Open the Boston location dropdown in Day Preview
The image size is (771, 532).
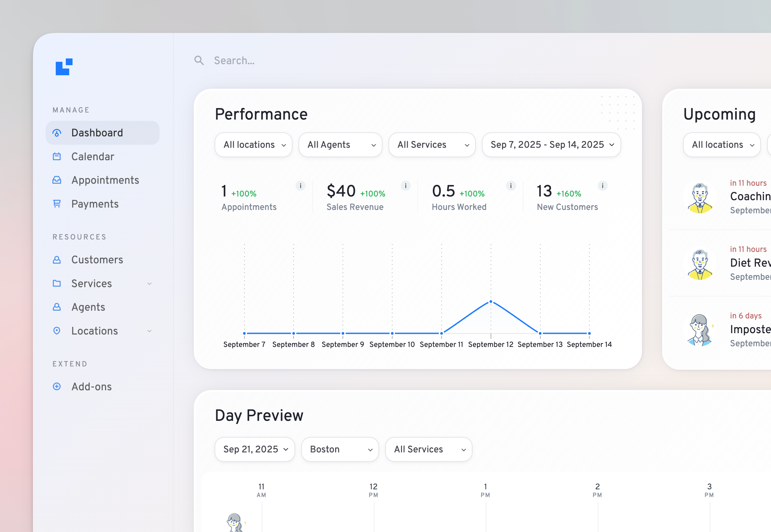coord(340,449)
